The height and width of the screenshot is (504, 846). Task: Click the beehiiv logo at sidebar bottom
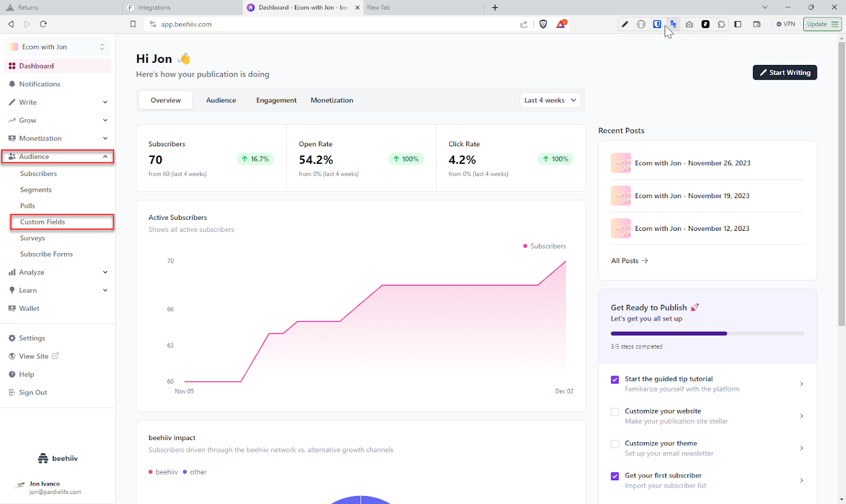58,458
